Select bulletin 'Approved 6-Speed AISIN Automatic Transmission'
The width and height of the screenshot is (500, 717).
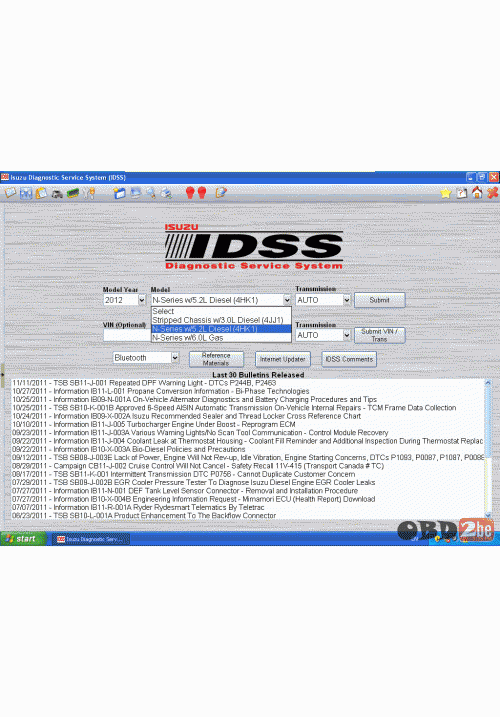(x=234, y=407)
